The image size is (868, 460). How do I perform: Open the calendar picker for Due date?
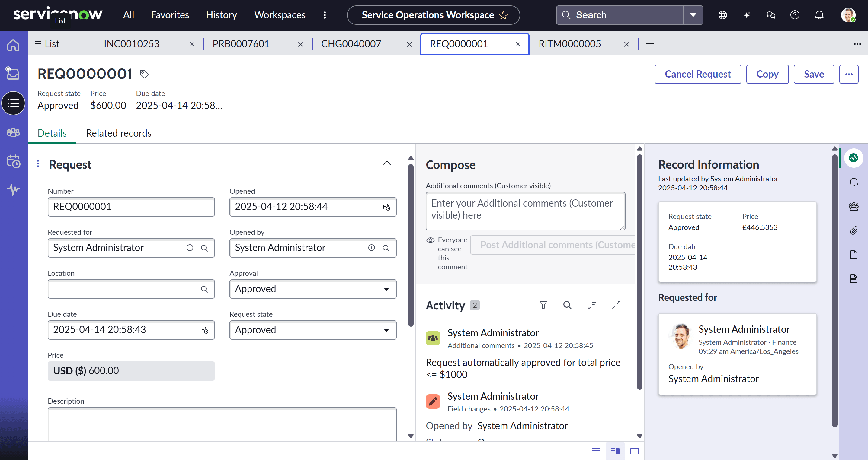(x=204, y=330)
